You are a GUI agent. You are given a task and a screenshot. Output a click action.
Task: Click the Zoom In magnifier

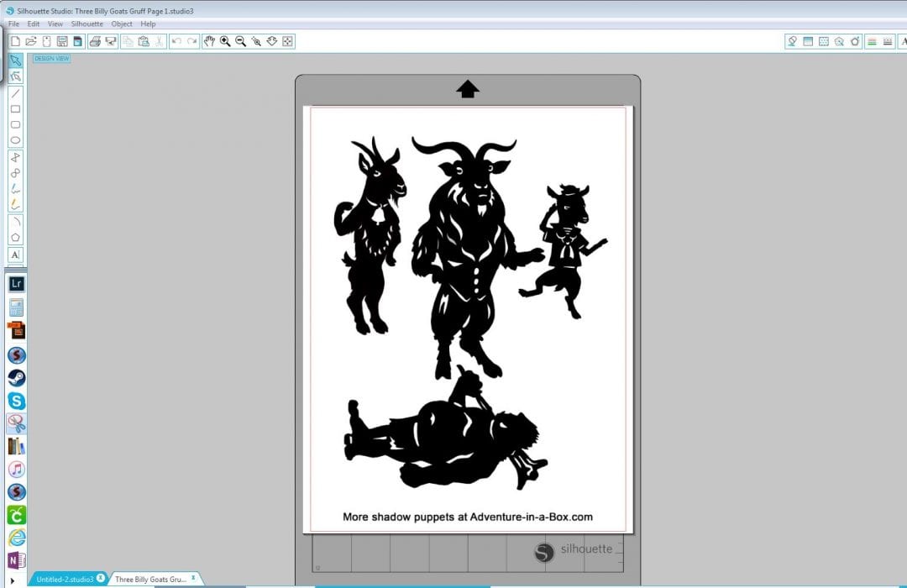[225, 41]
